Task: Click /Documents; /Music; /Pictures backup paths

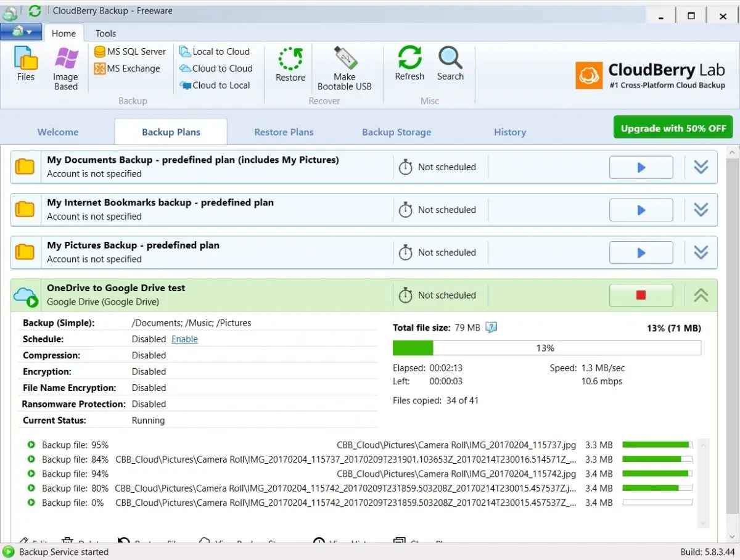Action: [191, 323]
